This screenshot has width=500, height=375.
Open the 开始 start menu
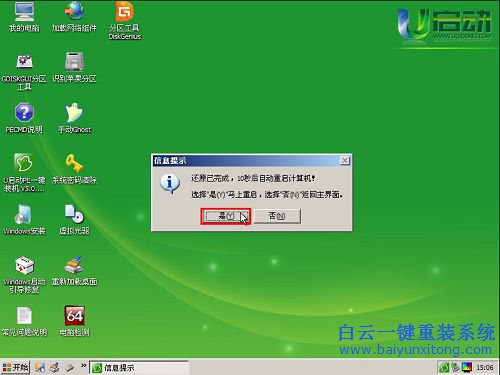coord(15,367)
